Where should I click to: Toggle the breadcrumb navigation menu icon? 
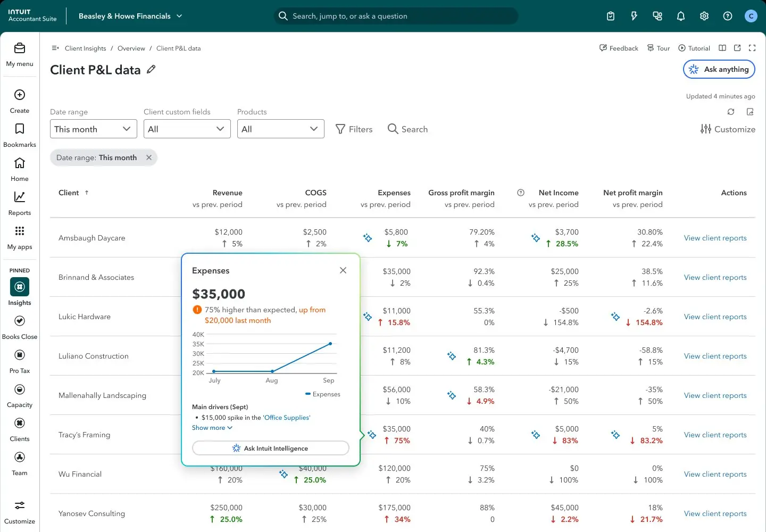pyautogui.click(x=55, y=48)
